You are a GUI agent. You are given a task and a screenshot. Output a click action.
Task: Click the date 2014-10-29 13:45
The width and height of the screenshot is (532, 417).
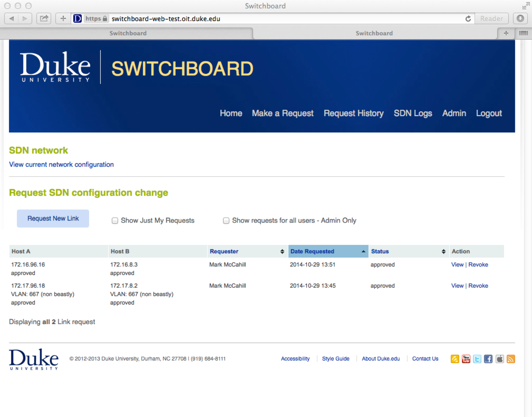tap(312, 286)
